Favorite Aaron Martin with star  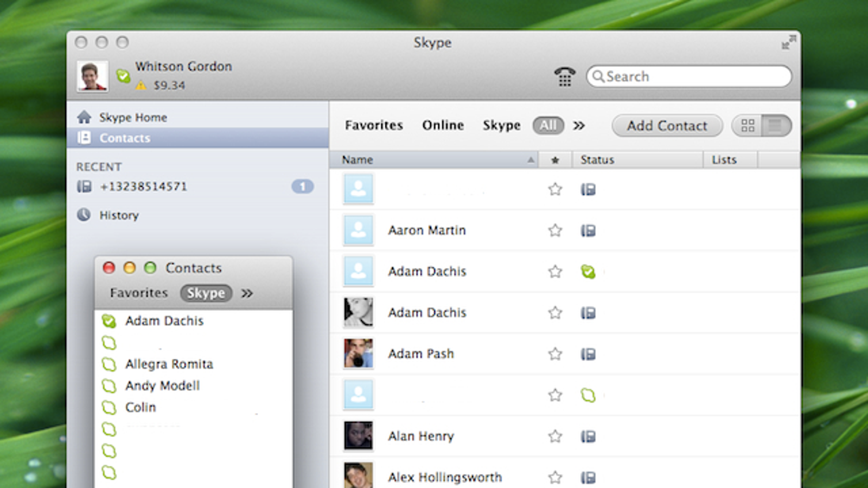click(555, 230)
